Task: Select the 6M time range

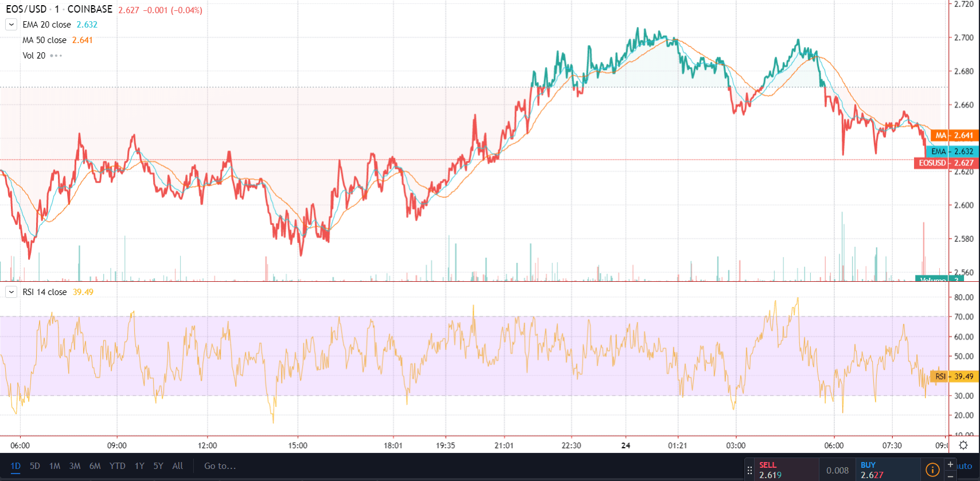Action: coord(95,466)
